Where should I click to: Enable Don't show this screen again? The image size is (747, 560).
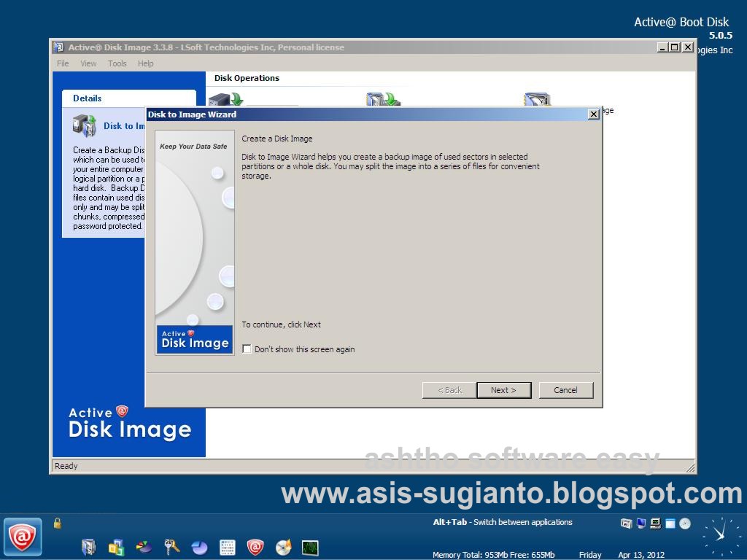pos(247,349)
